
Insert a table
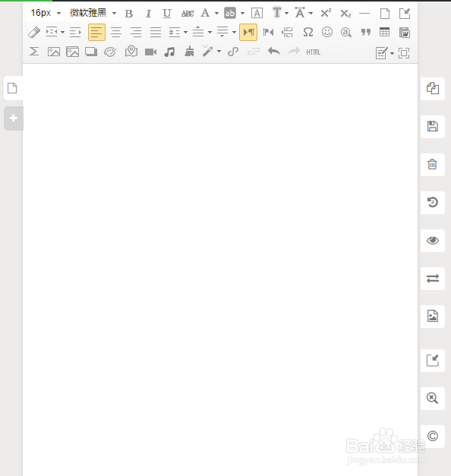[x=384, y=32]
